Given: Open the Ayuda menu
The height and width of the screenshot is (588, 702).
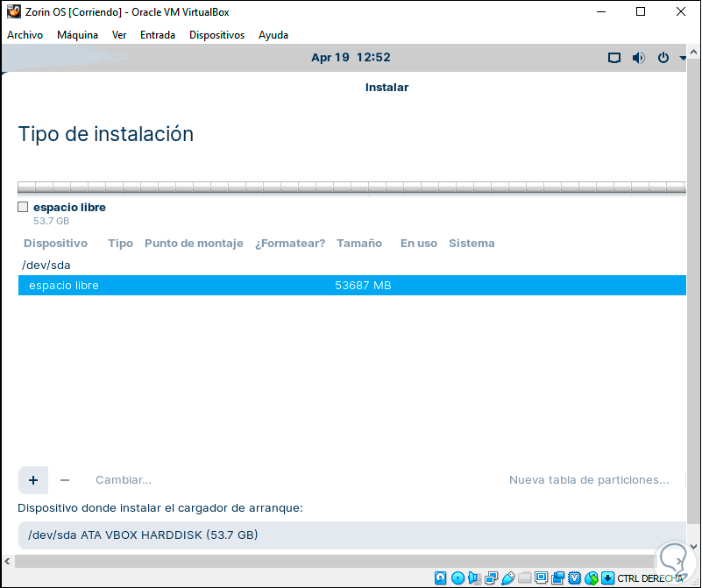Looking at the screenshot, I should pyautogui.click(x=273, y=35).
